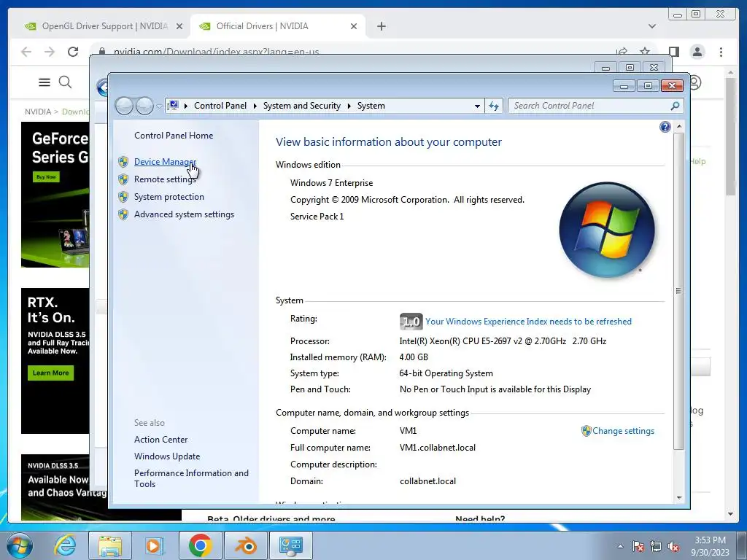Image resolution: width=747 pixels, height=560 pixels.
Task: Expand arrow after Control Panel breadcrumb
Action: (x=255, y=106)
